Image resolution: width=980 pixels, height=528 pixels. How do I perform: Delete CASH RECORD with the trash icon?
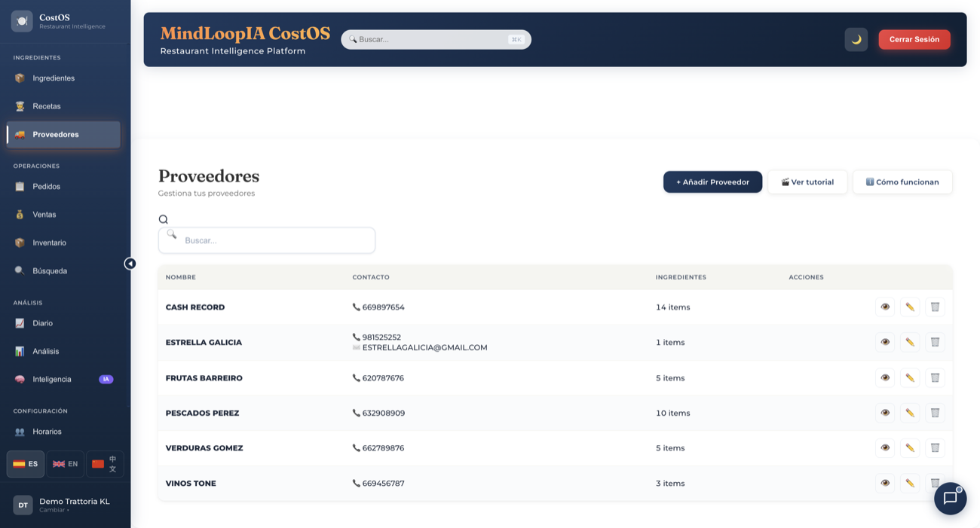tap(935, 307)
